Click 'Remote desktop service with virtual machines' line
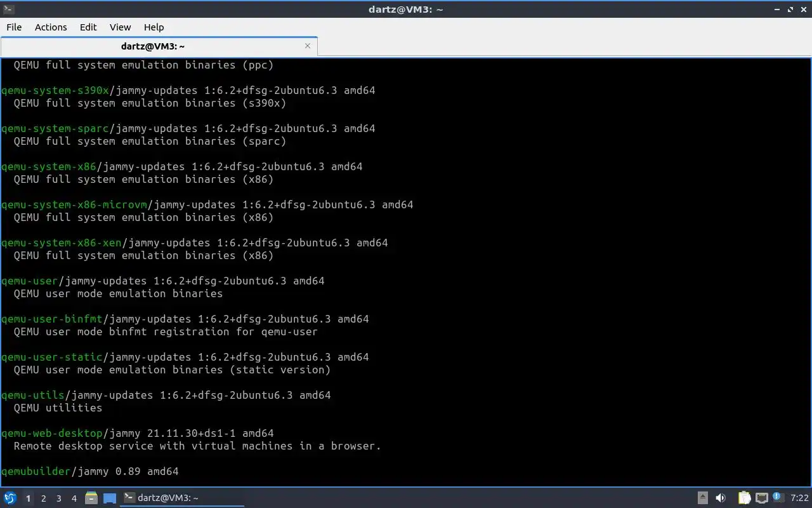Image resolution: width=812 pixels, height=508 pixels. 197,446
